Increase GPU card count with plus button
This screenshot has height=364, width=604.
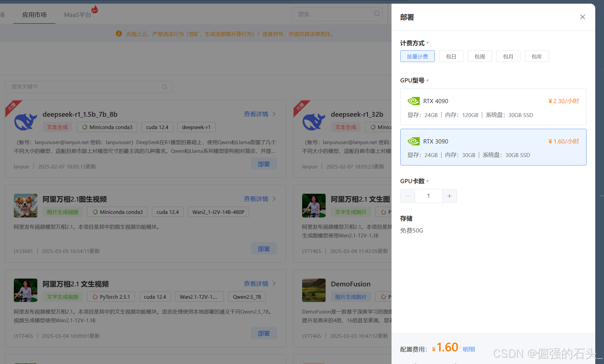(x=449, y=196)
